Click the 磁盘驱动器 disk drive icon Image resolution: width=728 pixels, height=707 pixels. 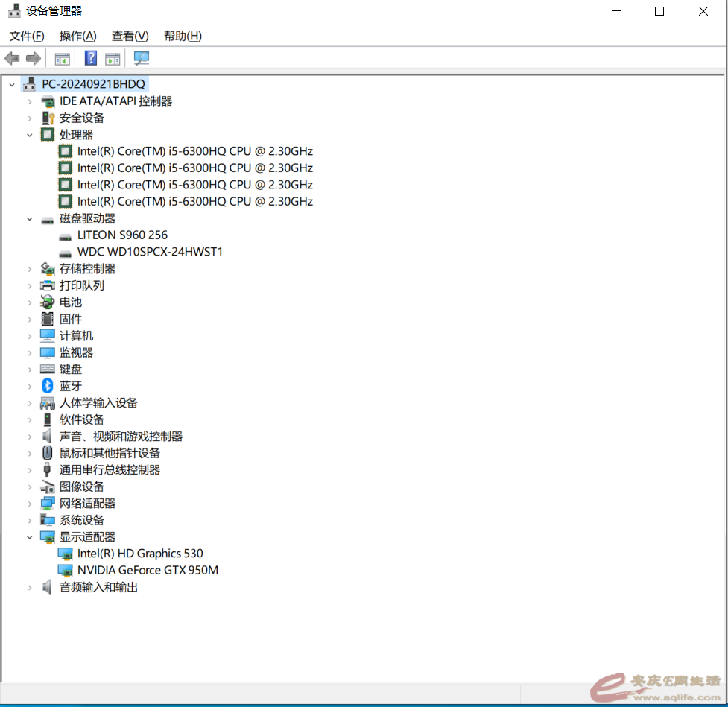(x=48, y=219)
